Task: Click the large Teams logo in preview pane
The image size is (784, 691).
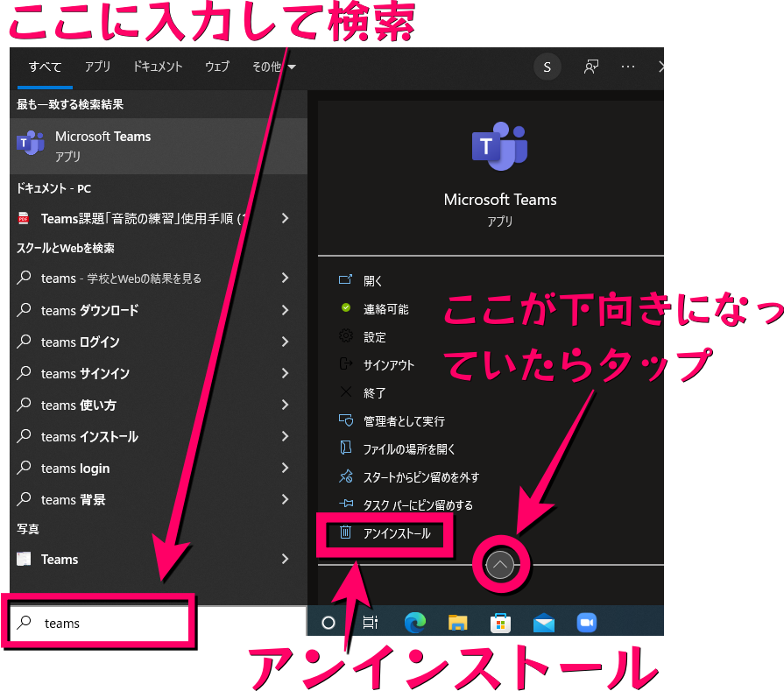Action: [499, 146]
